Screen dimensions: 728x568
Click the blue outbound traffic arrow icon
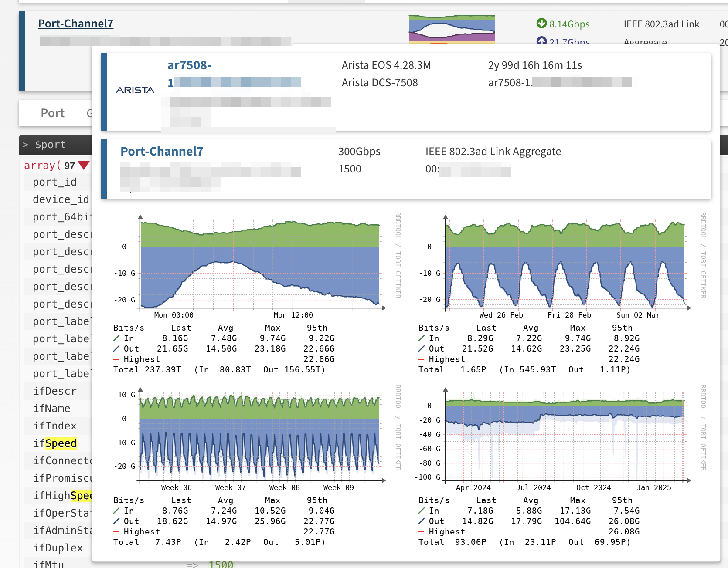[541, 41]
